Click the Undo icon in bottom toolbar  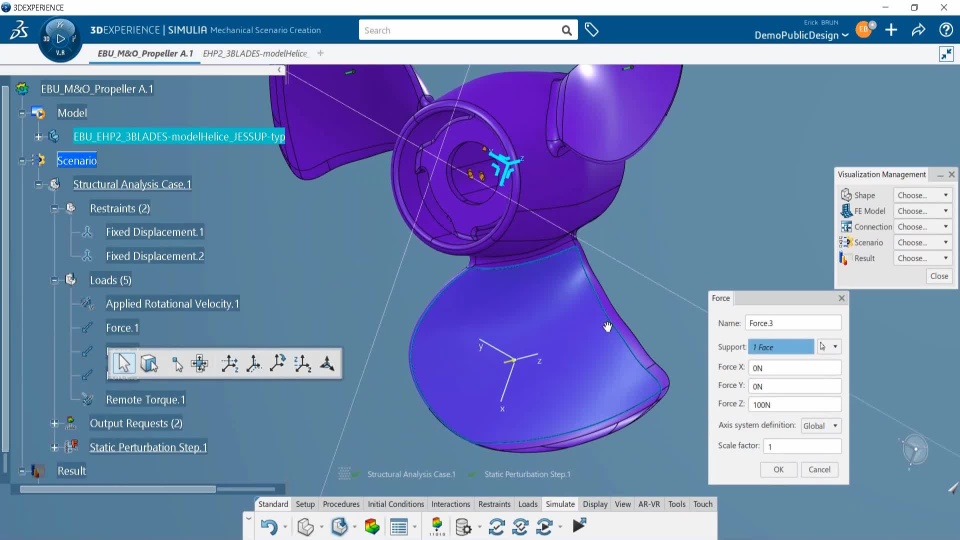269,527
